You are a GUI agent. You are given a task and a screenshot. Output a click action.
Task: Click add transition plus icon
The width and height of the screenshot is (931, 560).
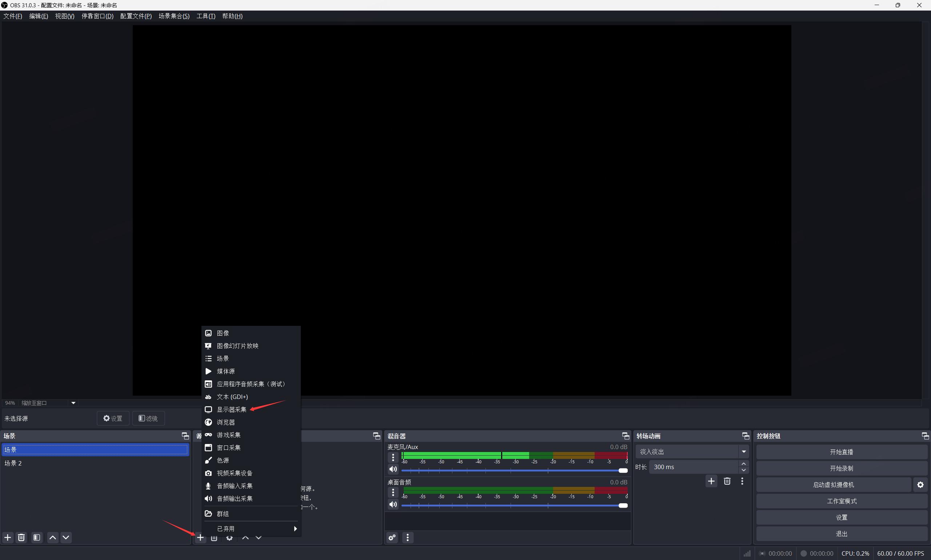point(711,481)
